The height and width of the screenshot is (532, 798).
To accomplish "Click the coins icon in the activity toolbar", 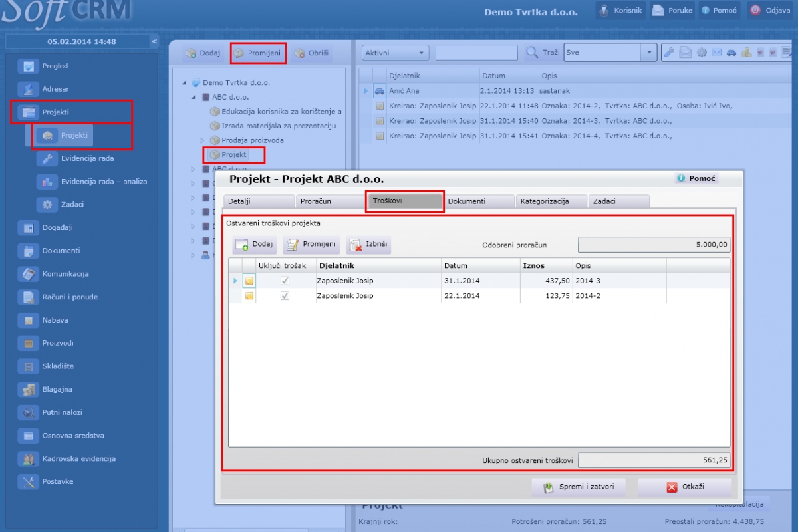I will pyautogui.click(x=747, y=53).
